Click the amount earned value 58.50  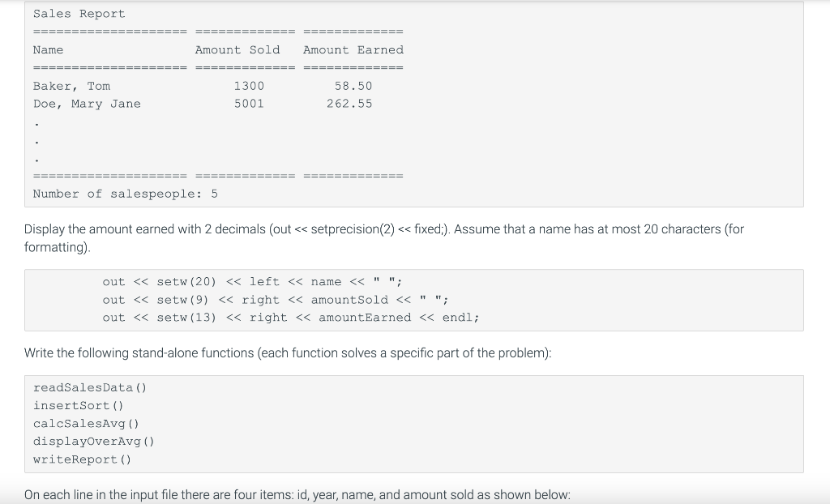click(x=353, y=86)
